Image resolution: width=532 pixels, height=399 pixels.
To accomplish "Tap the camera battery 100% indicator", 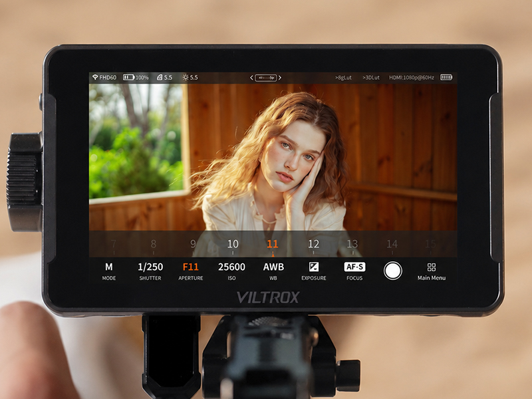I will pyautogui.click(x=136, y=77).
